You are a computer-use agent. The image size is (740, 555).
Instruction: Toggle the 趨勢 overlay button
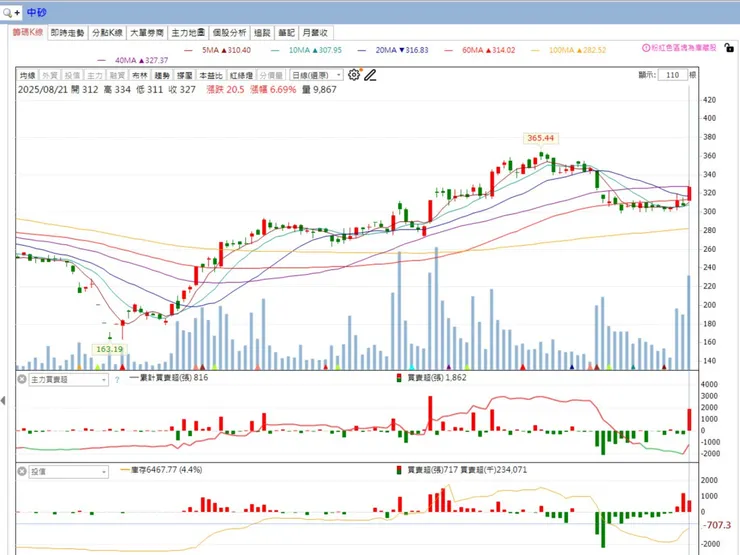(162, 75)
